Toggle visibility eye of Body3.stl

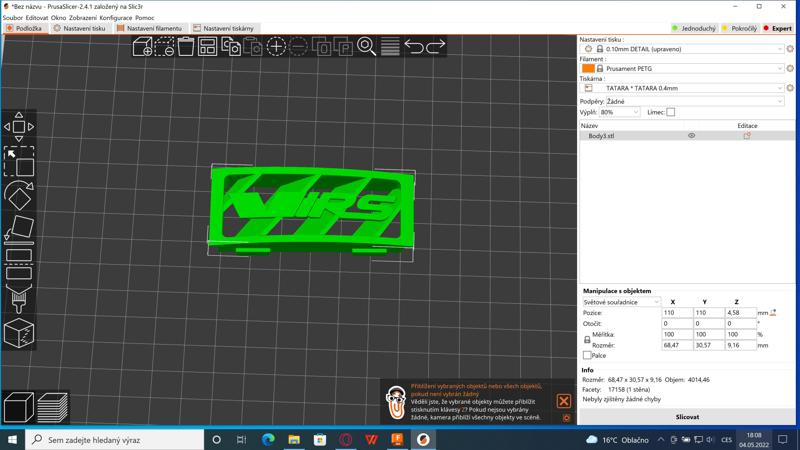click(691, 136)
